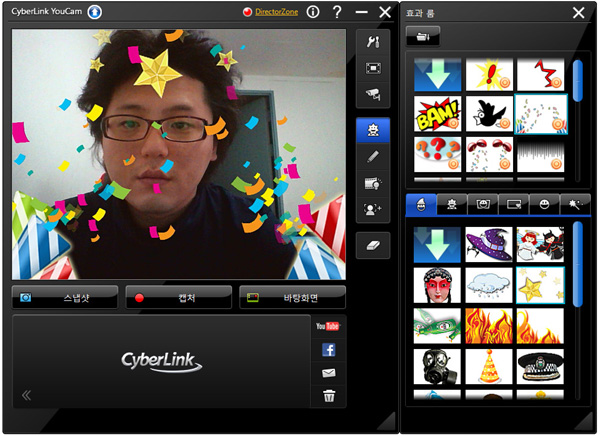
Task: Apply the black crow effect
Action: [489, 114]
